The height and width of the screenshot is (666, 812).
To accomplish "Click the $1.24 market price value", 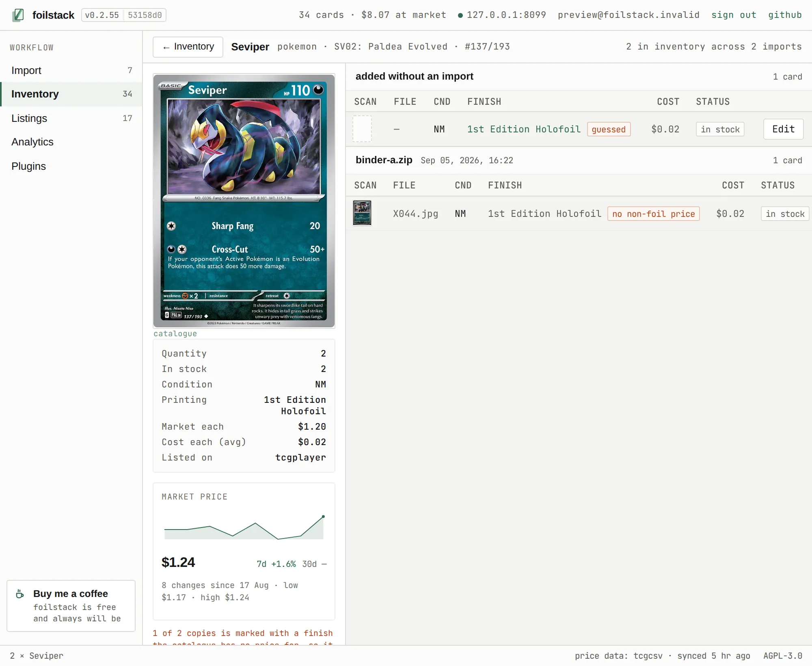I will (x=178, y=562).
